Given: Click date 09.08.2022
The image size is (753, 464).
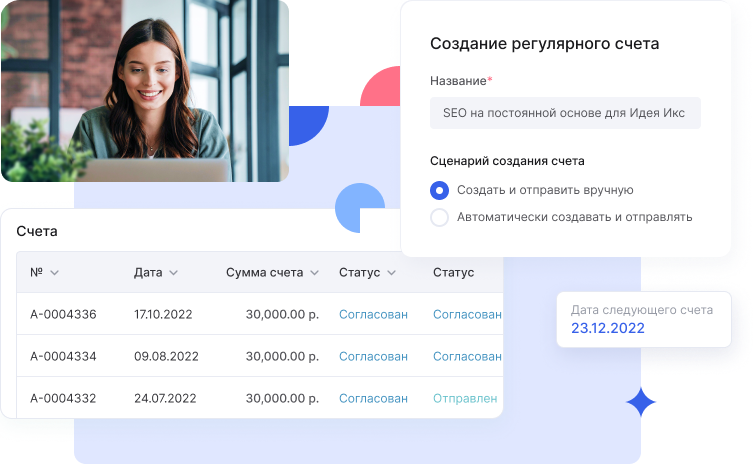Looking at the screenshot, I should click(x=166, y=356).
